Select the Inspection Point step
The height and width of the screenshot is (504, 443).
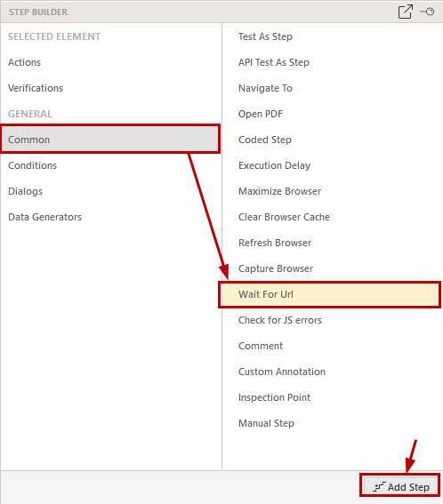(x=274, y=397)
